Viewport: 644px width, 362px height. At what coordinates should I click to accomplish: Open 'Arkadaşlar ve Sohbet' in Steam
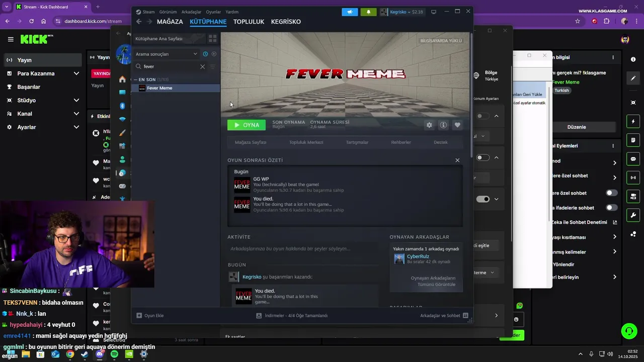(444, 316)
